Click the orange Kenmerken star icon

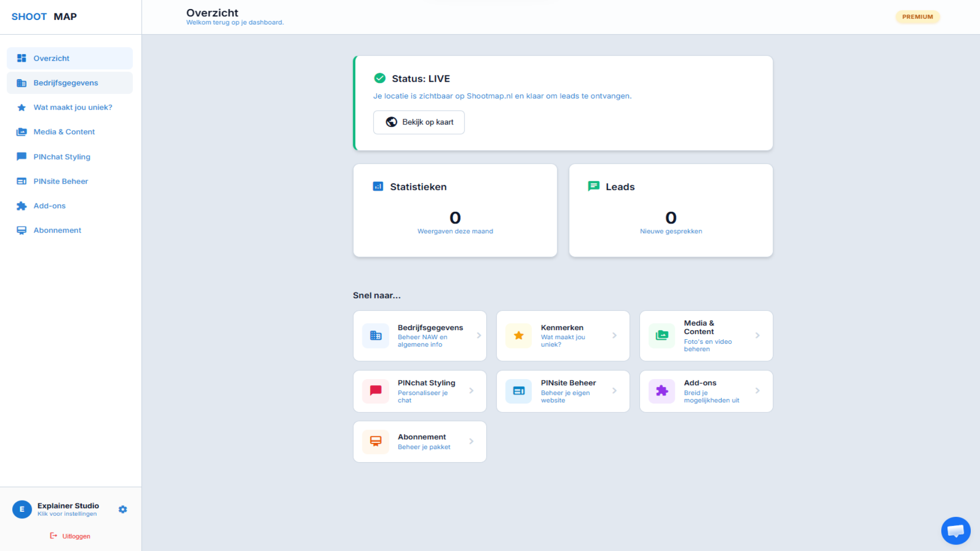tap(519, 336)
